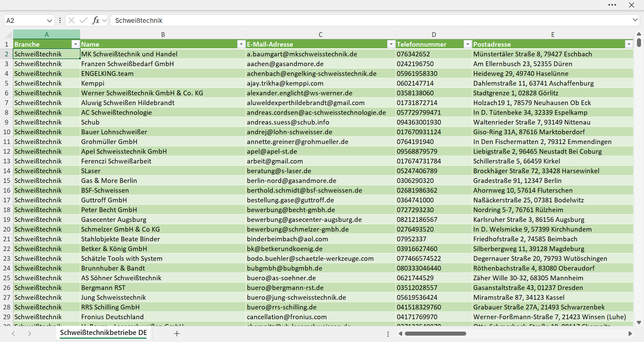Click vertical dots next to Name Box

pos(60,20)
